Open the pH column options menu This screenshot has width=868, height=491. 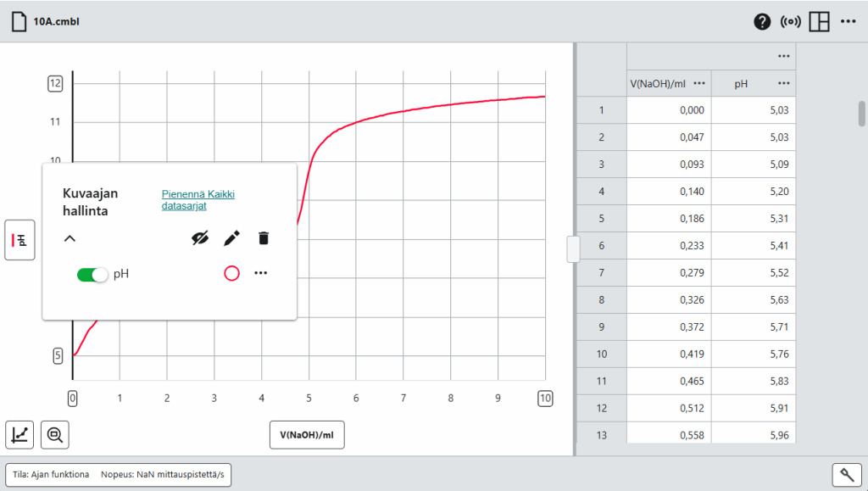tap(783, 84)
